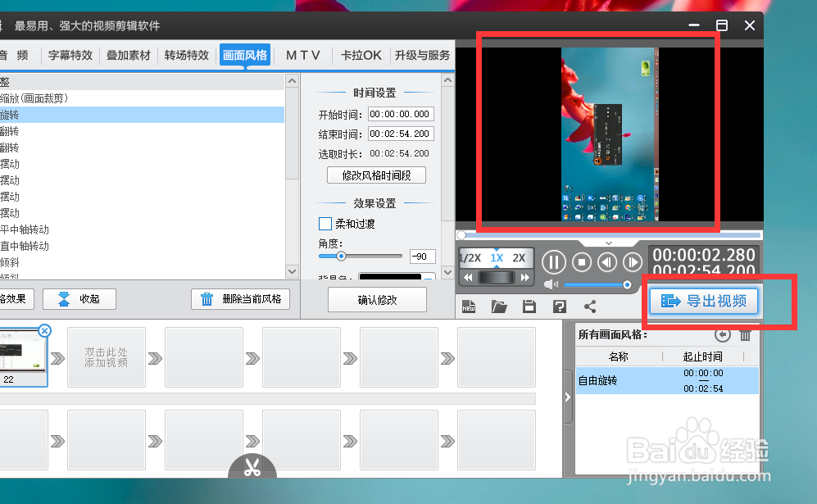Click the angle value field showing -90
This screenshot has width=817, height=504.
pyautogui.click(x=423, y=257)
